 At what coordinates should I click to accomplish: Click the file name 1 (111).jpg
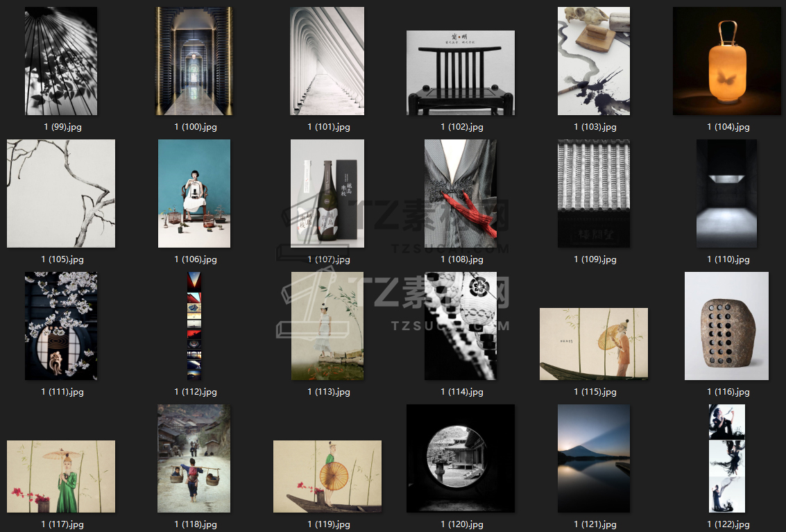(x=62, y=392)
